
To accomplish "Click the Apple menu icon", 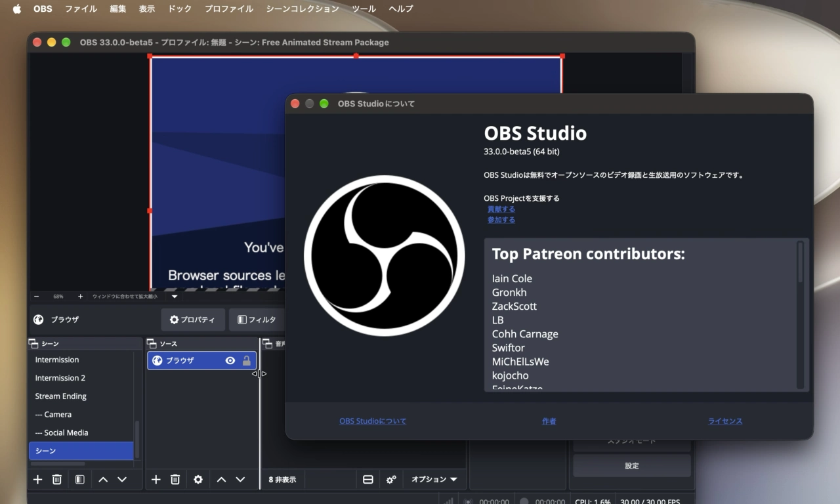I will tap(17, 9).
